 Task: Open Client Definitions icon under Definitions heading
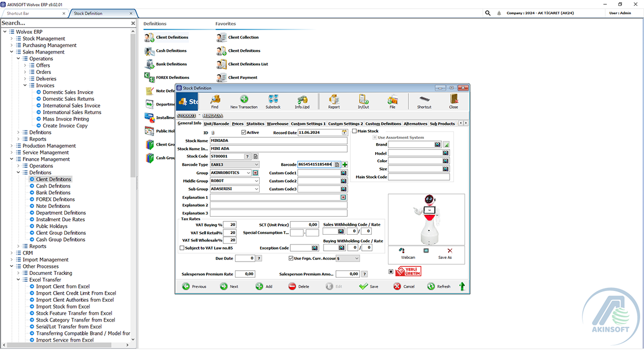pyautogui.click(x=149, y=38)
